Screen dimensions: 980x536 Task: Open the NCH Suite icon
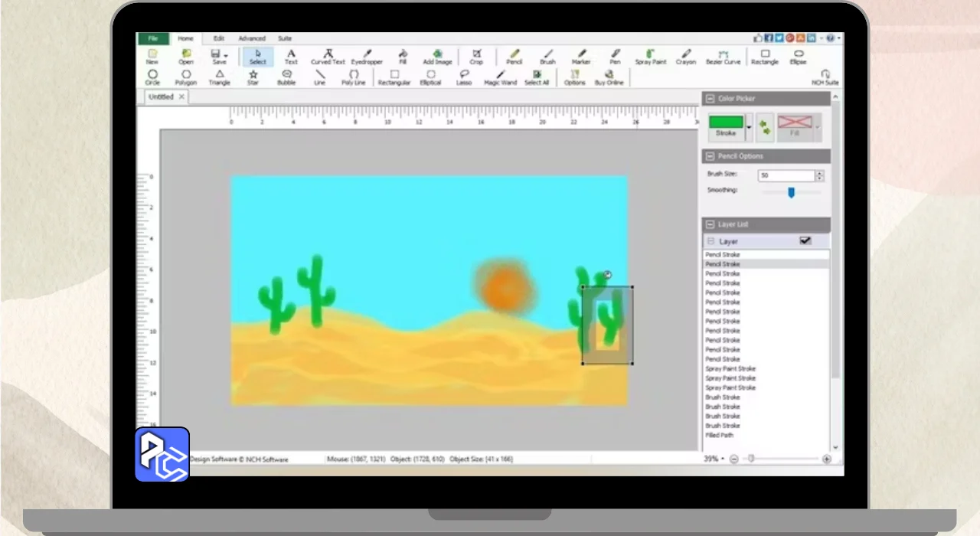click(x=825, y=77)
